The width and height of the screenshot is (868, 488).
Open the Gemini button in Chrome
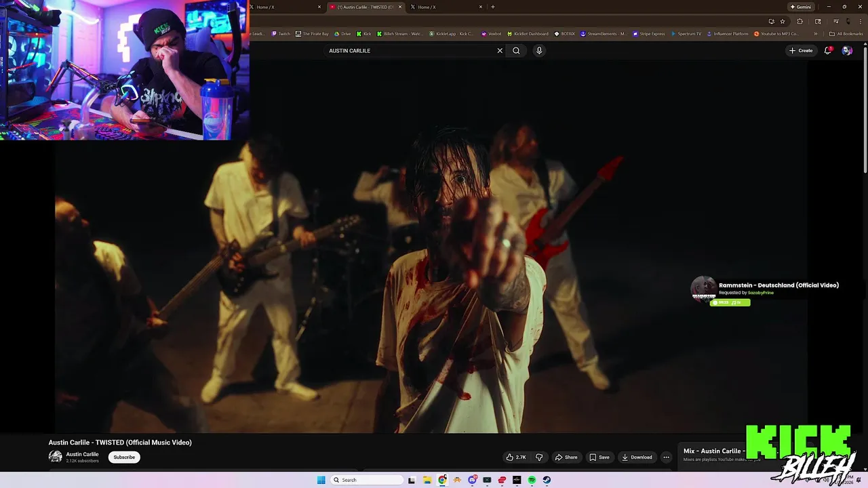[x=800, y=7]
